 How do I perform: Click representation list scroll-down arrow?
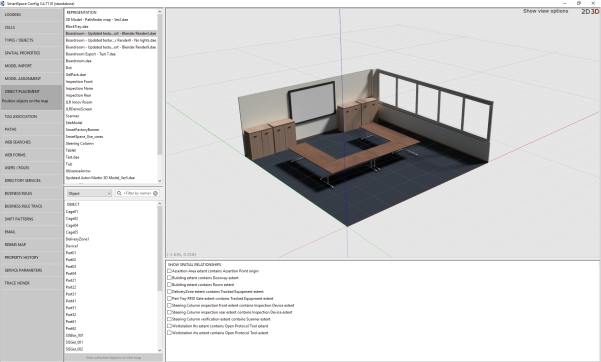click(160, 181)
